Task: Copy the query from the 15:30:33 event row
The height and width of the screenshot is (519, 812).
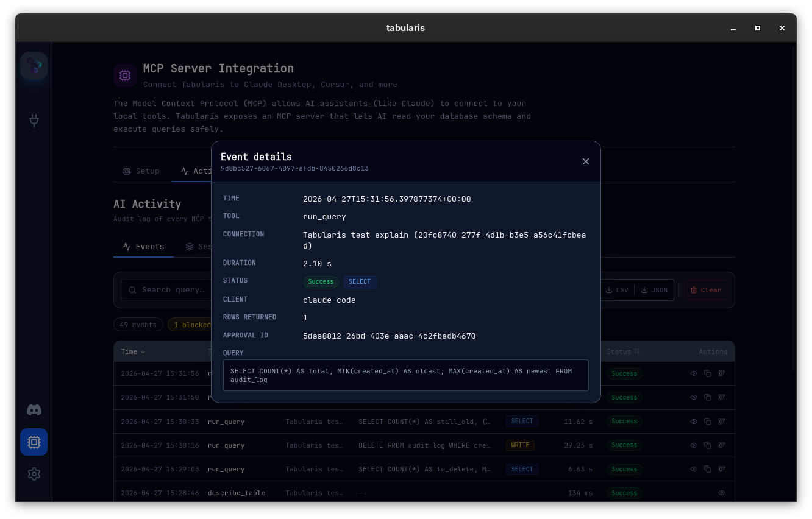Action: pyautogui.click(x=707, y=422)
